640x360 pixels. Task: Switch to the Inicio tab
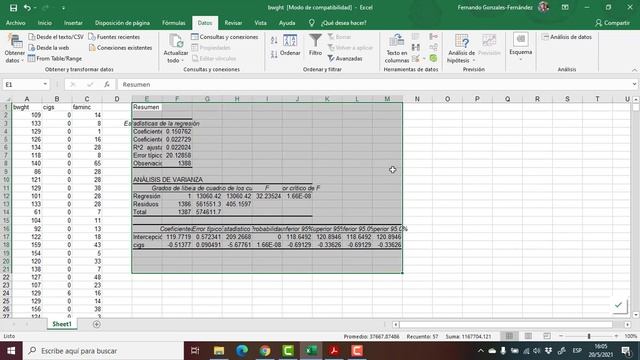click(x=44, y=23)
